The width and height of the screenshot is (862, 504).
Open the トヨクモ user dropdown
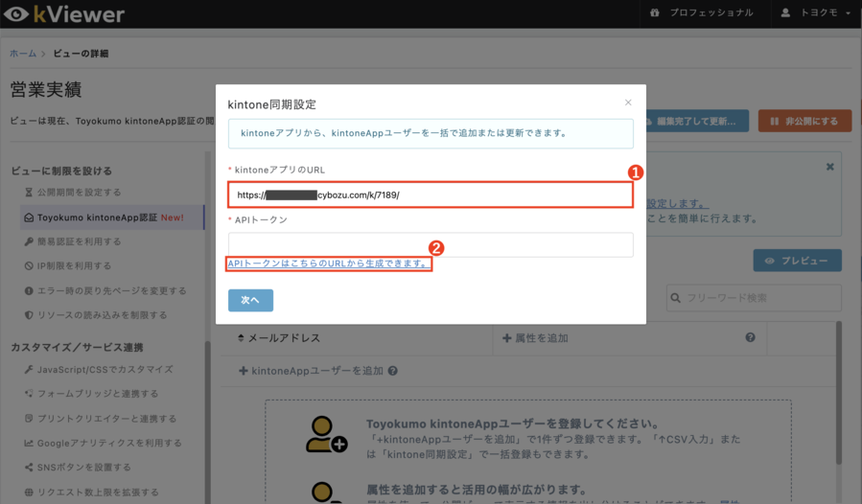pos(818,12)
